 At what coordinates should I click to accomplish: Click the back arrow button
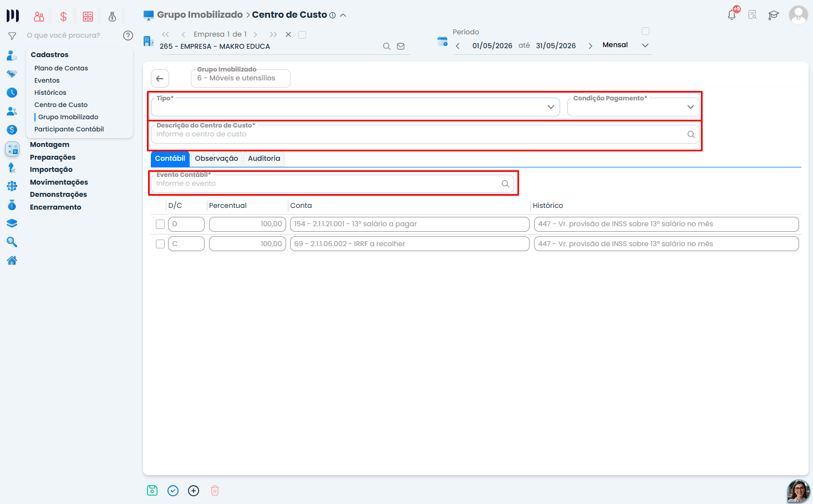point(160,79)
